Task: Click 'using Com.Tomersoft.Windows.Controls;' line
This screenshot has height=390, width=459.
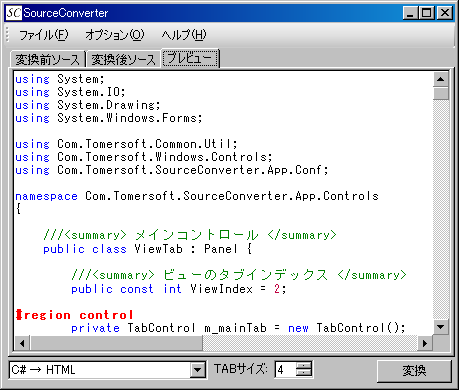Action: tap(144, 157)
